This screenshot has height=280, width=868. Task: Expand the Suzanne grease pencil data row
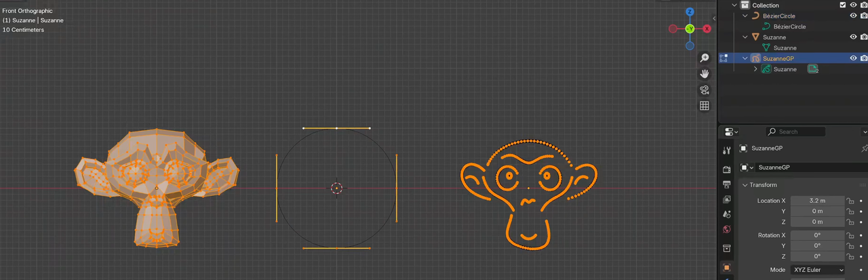756,69
